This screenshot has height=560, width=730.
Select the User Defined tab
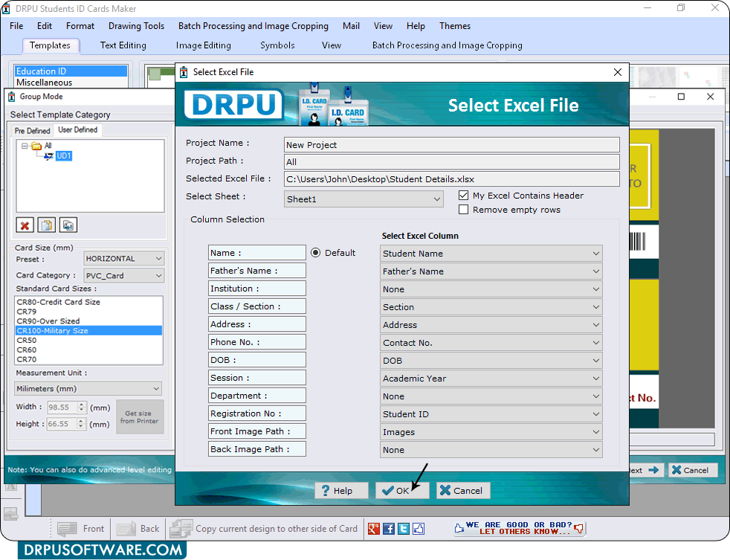pos(78,130)
